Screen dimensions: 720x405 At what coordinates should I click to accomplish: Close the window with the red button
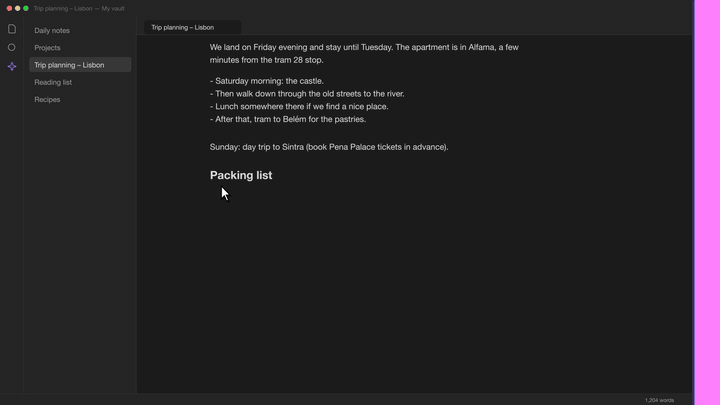tap(9, 8)
